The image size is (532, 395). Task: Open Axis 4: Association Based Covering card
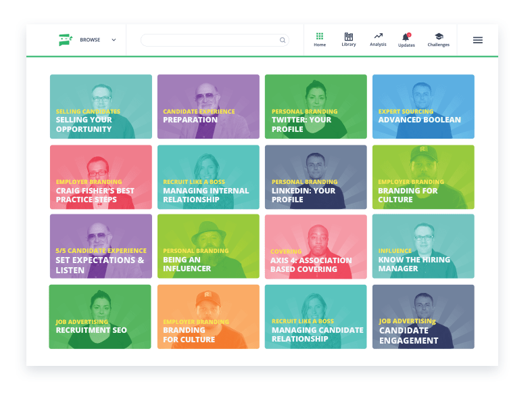click(316, 246)
